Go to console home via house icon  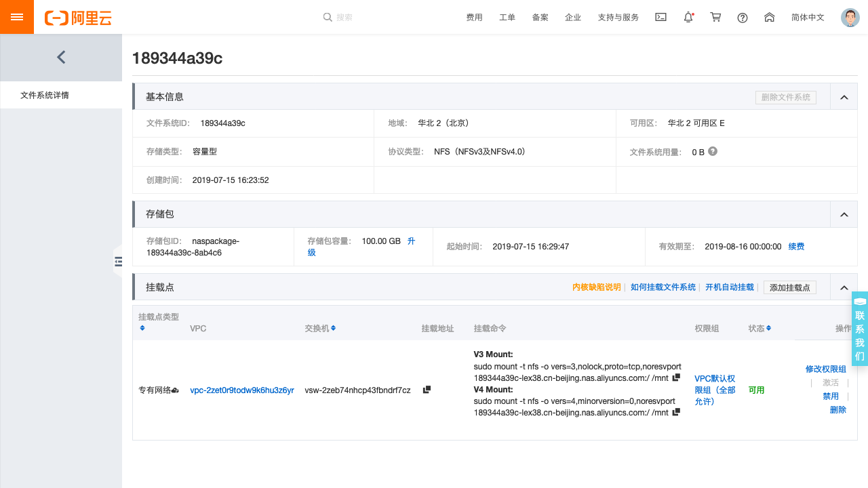click(769, 17)
